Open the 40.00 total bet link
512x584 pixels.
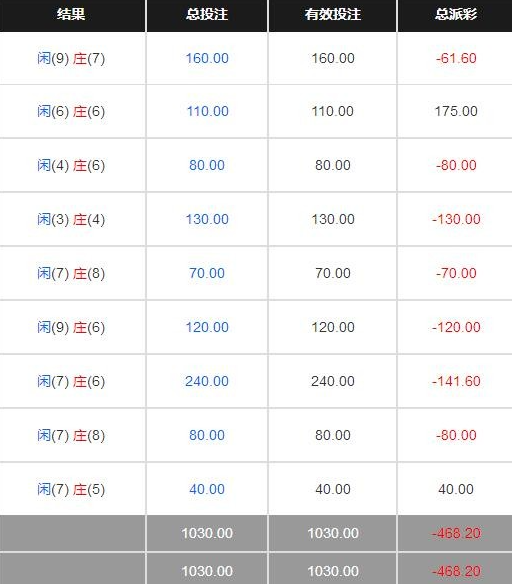(x=207, y=489)
